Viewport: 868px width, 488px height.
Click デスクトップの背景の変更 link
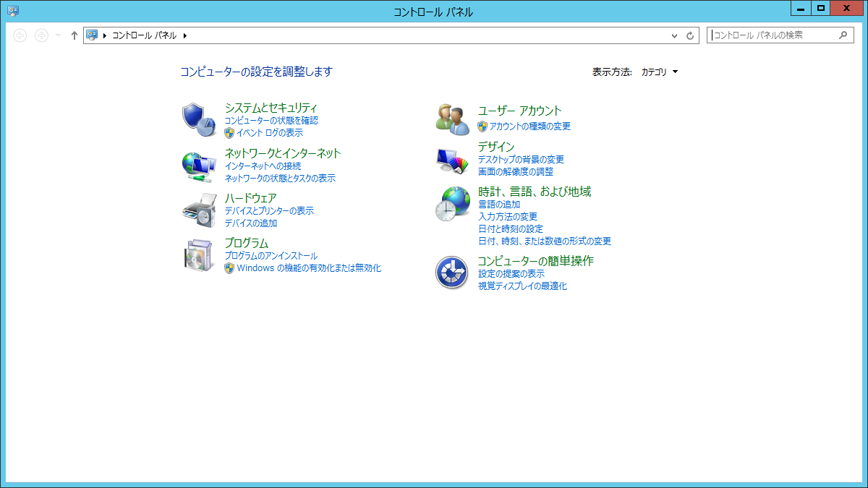click(x=521, y=160)
